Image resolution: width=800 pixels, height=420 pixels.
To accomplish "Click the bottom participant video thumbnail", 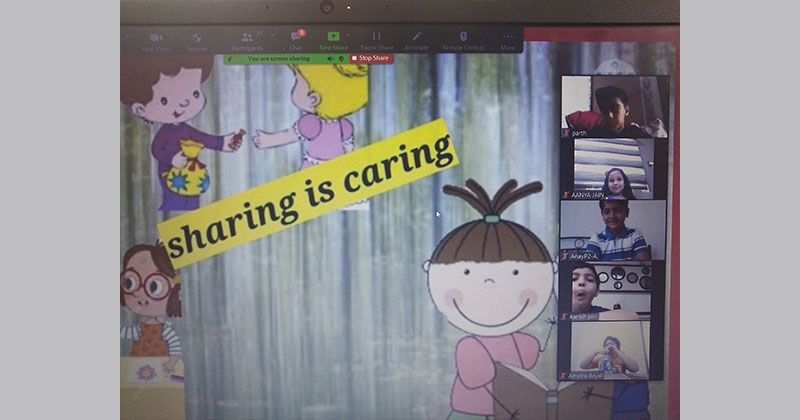I will (614, 350).
